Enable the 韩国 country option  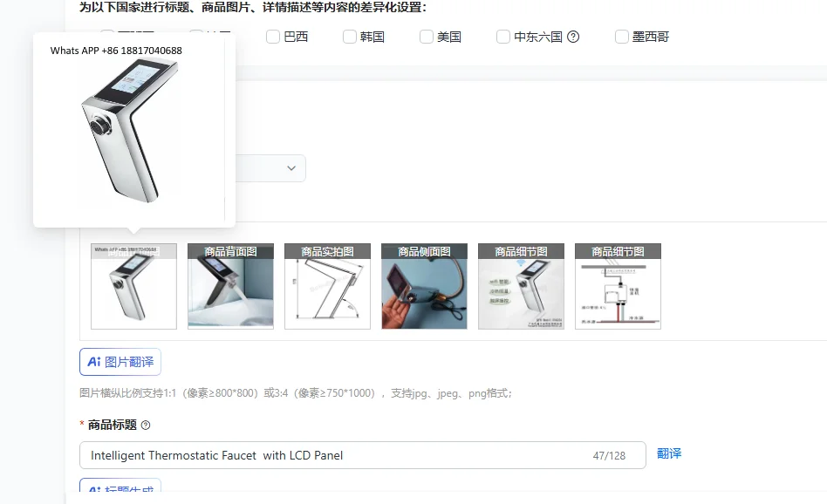349,37
